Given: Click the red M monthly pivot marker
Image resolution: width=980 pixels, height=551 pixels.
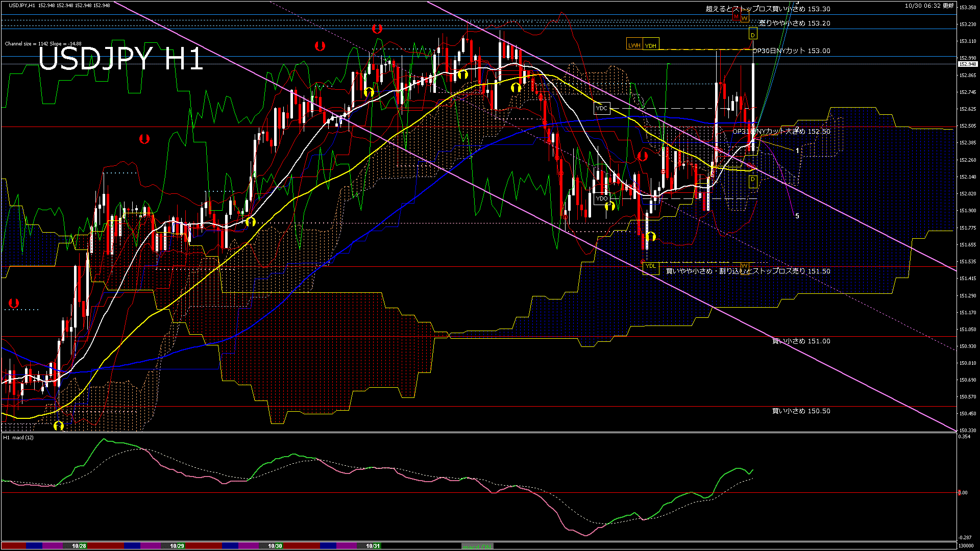Looking at the screenshot, I should tap(736, 16).
